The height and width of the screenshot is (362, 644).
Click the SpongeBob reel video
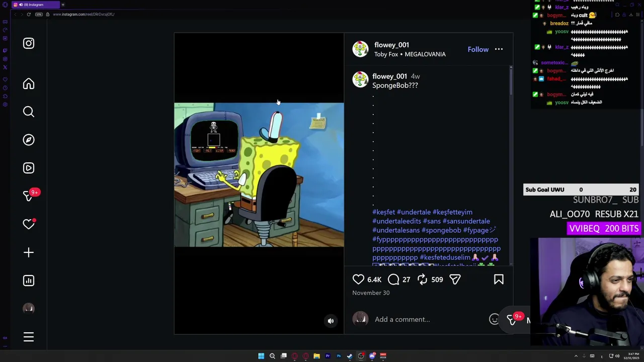point(259,175)
